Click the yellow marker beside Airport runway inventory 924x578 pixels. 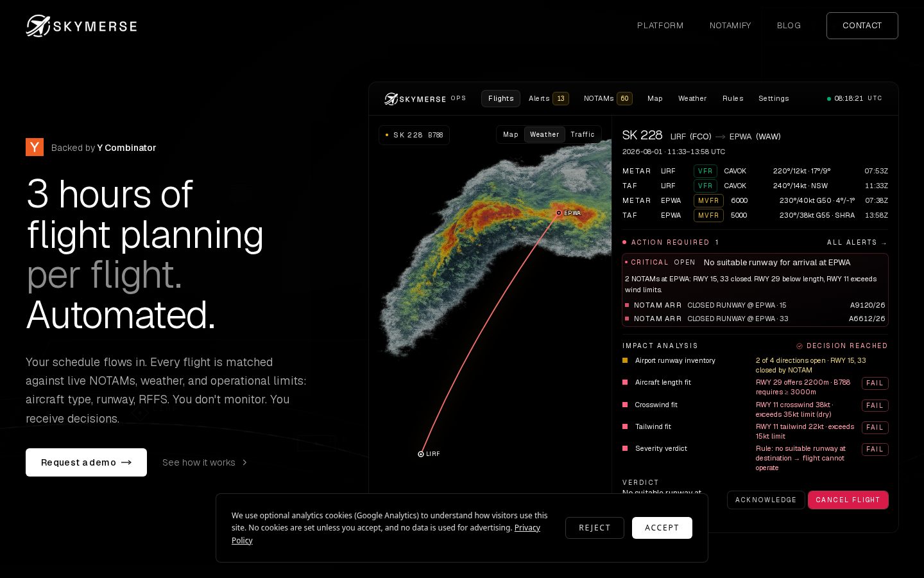(x=625, y=360)
